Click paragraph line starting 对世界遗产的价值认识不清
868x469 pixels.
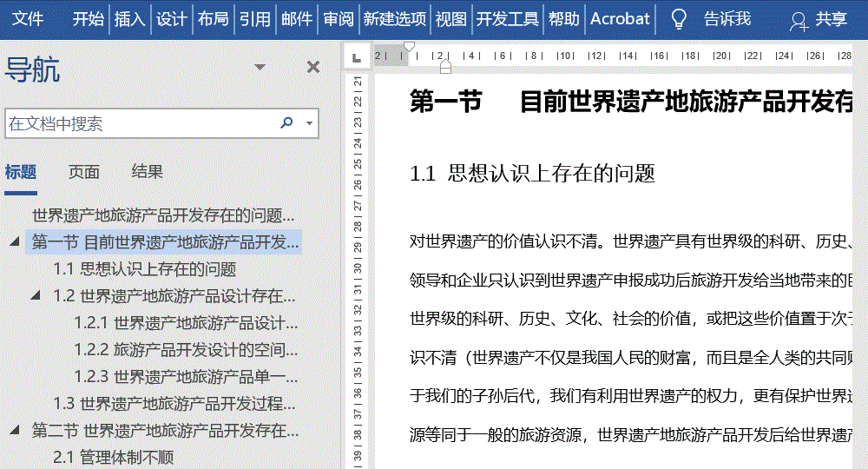(630, 241)
